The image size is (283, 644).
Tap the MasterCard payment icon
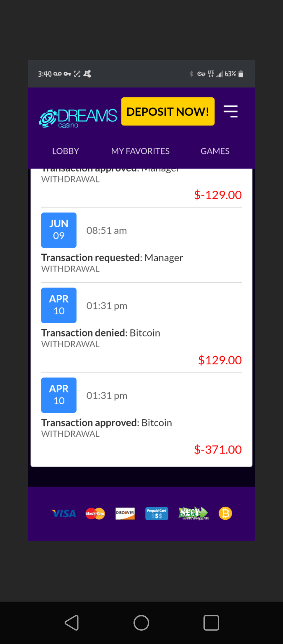[95, 514]
